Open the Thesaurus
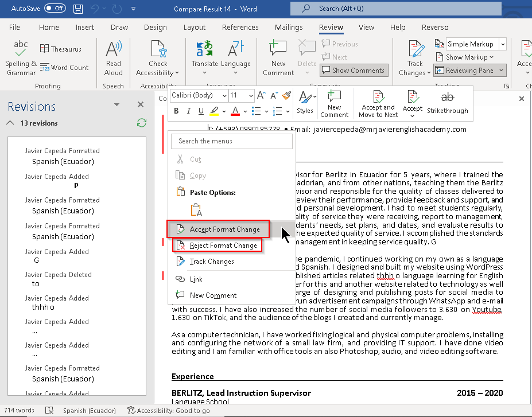 [x=61, y=48]
